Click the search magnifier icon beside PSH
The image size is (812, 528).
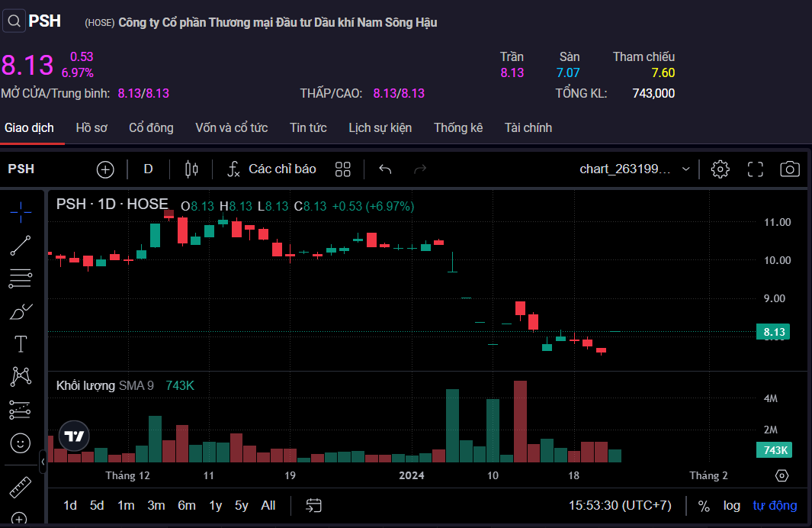(x=14, y=21)
